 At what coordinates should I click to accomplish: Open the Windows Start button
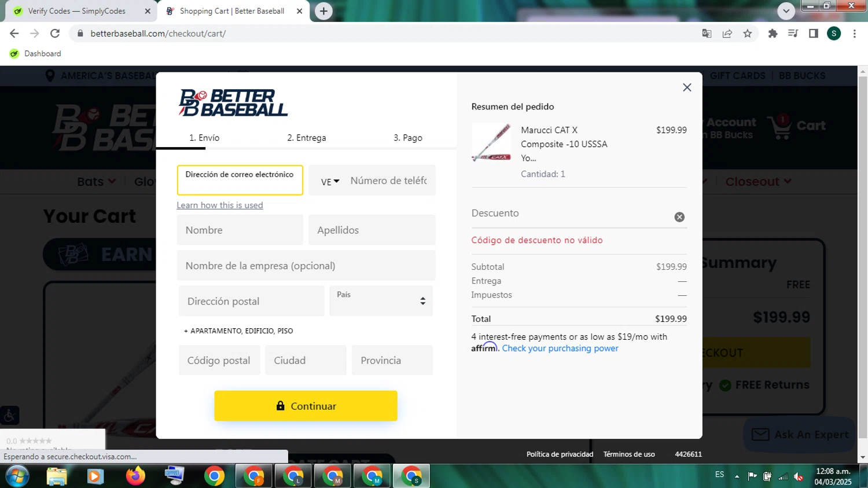coord(17,476)
